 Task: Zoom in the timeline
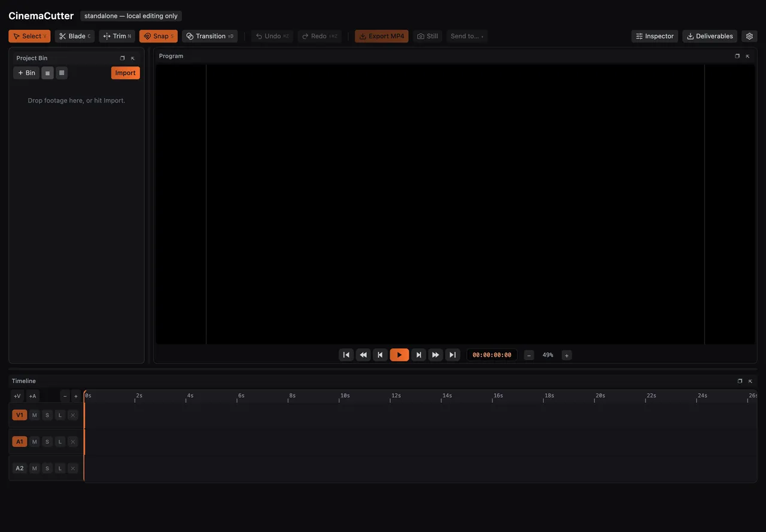pyautogui.click(x=76, y=396)
